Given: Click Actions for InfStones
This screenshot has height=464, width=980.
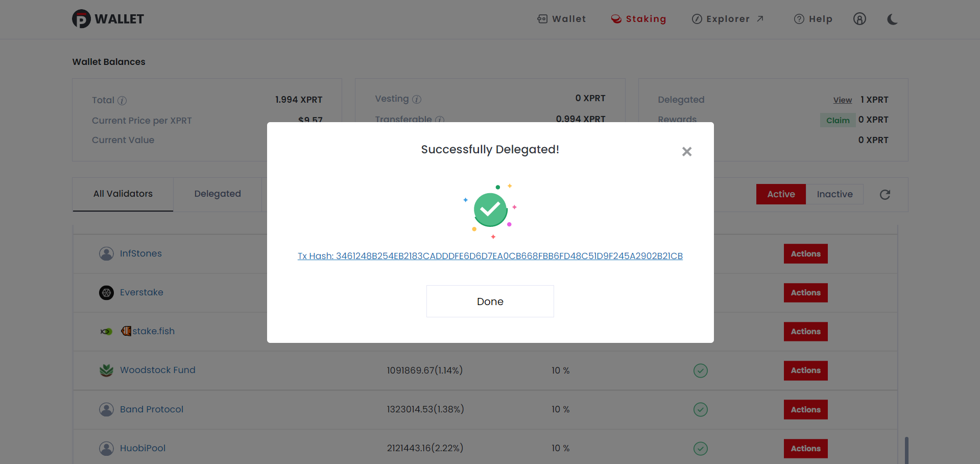Looking at the screenshot, I should click(x=805, y=253).
